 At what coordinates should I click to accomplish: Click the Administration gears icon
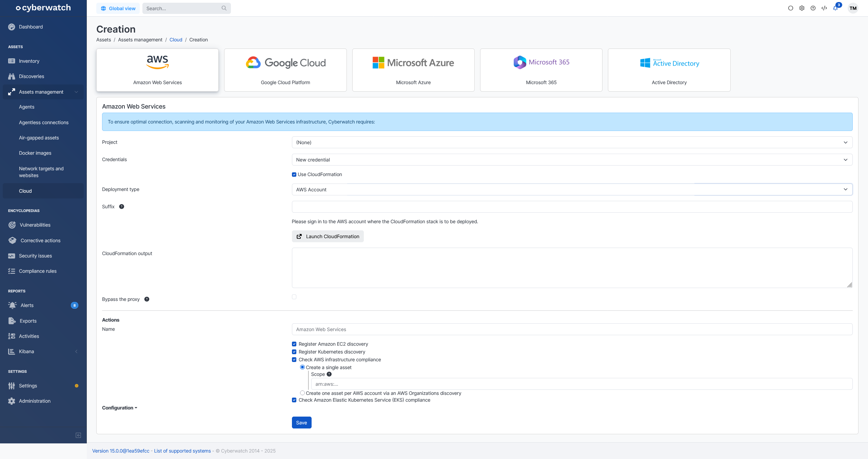pos(12,401)
